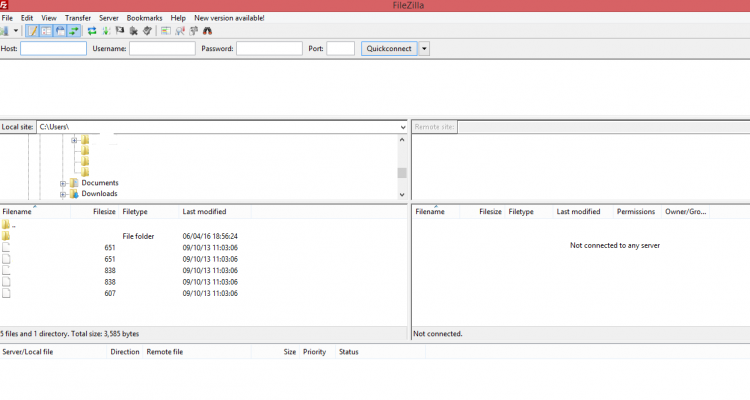
Task: Focus the Host input field
Action: click(54, 48)
